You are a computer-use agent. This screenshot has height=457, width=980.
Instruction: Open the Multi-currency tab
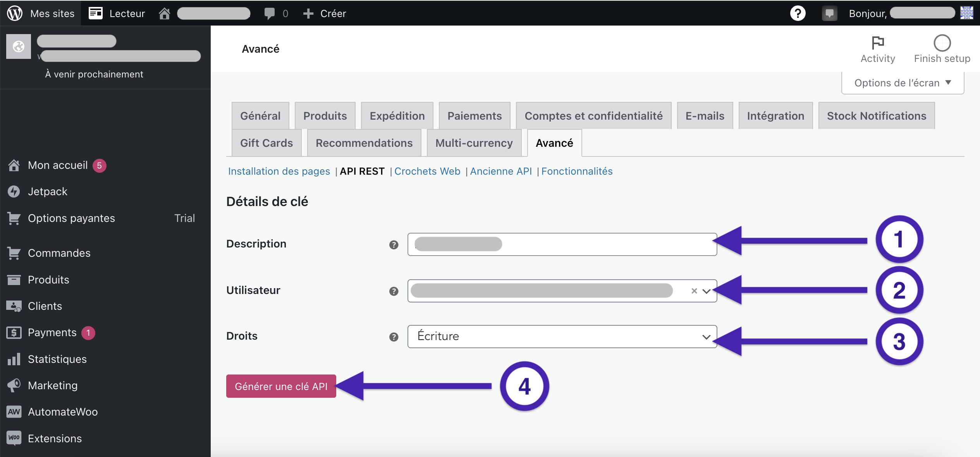coord(474,143)
